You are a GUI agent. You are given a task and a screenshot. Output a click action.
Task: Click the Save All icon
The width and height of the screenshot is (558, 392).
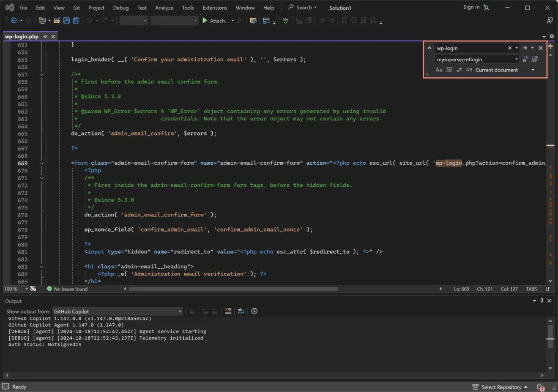coord(76,20)
